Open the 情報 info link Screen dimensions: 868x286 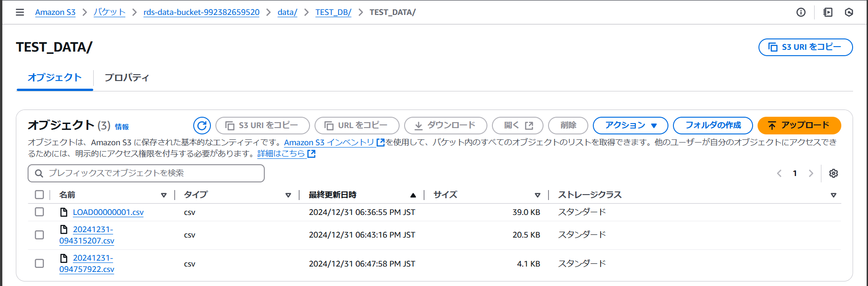pyautogui.click(x=122, y=127)
